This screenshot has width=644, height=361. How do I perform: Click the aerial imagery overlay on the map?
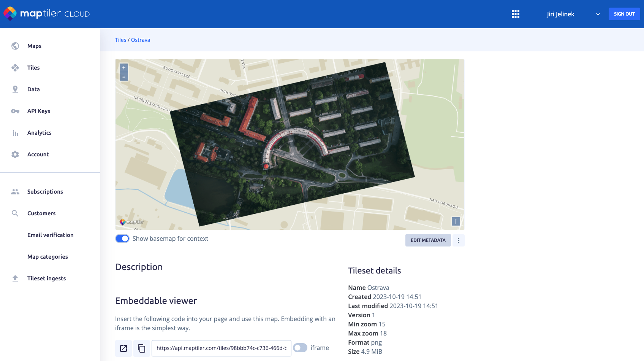293,145
